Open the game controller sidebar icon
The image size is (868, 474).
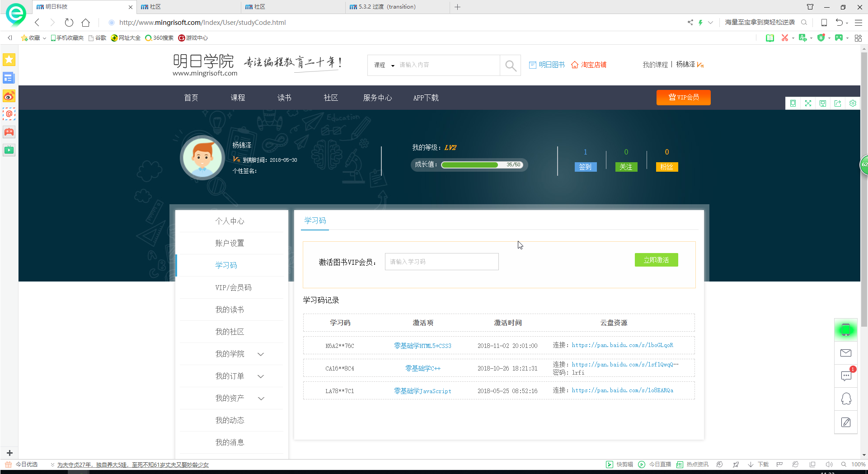pyautogui.click(x=9, y=132)
